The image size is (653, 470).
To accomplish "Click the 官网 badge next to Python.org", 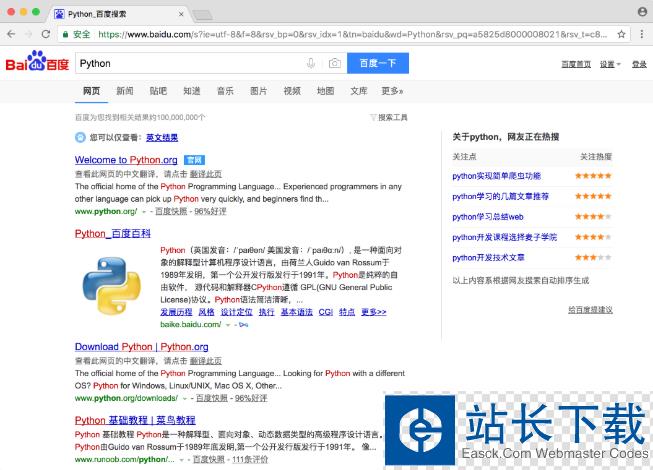I will pos(194,160).
